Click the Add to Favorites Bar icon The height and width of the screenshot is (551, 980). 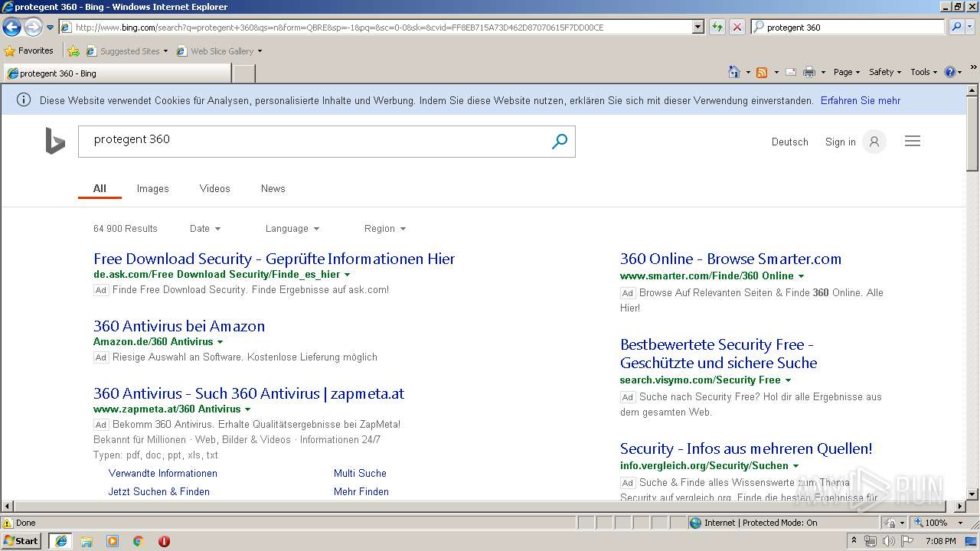tap(73, 51)
